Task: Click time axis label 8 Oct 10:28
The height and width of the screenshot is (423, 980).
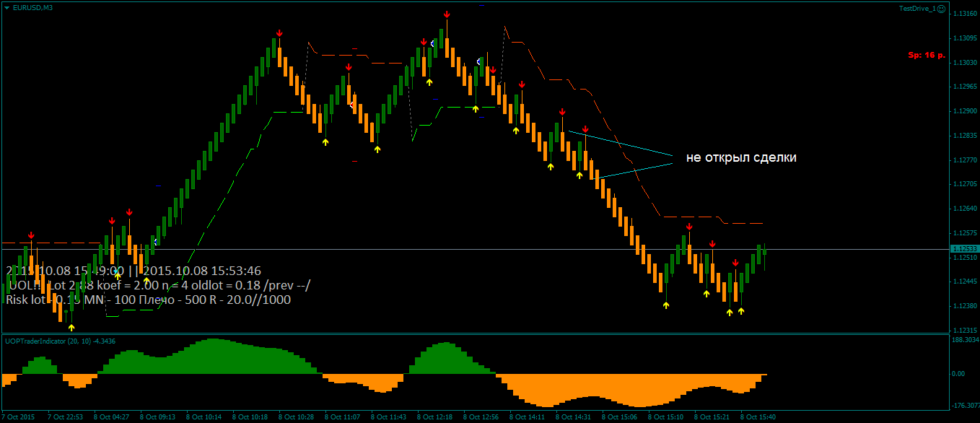Action: coord(296,417)
